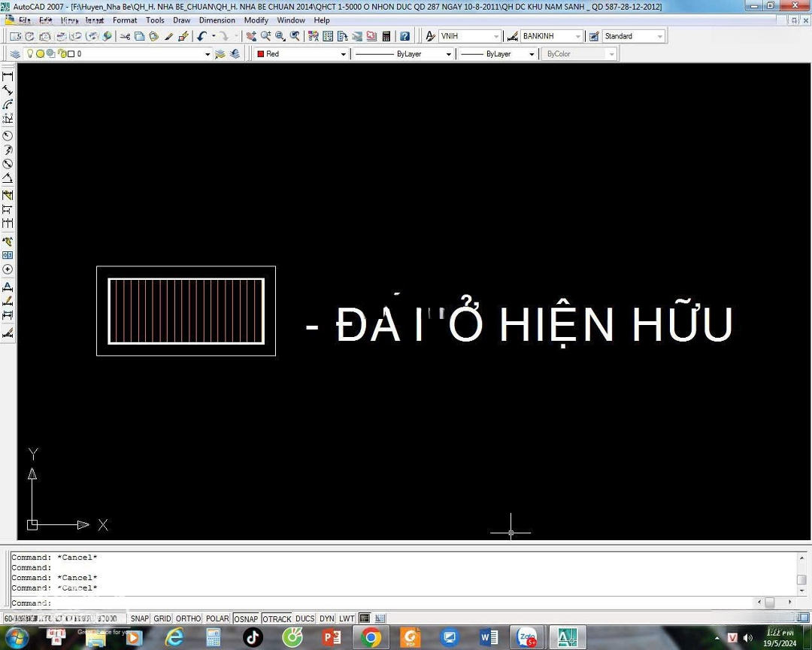Toggle OSNAP object snap
The image size is (812, 650).
click(246, 618)
